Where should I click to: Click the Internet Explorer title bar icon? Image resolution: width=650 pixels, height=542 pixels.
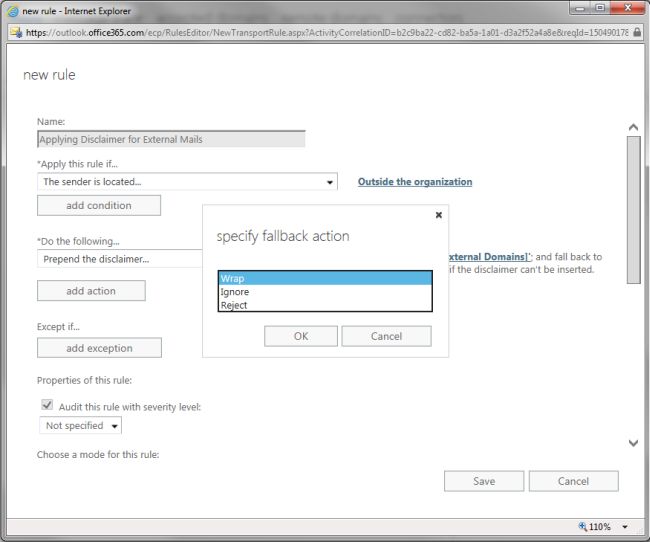coord(13,11)
